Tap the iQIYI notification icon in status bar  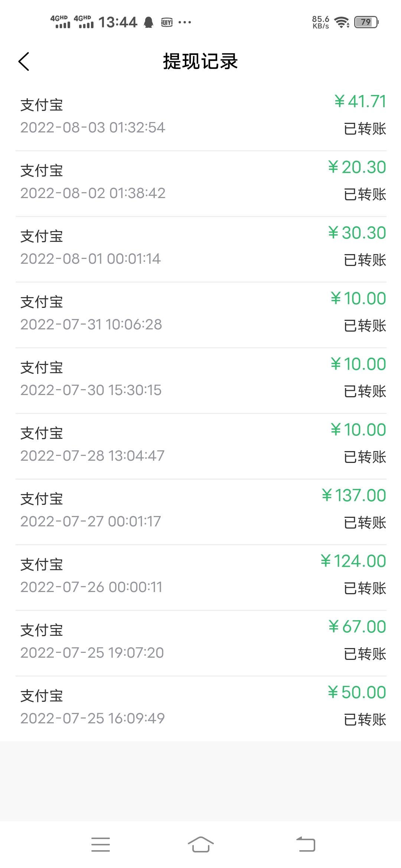(167, 22)
